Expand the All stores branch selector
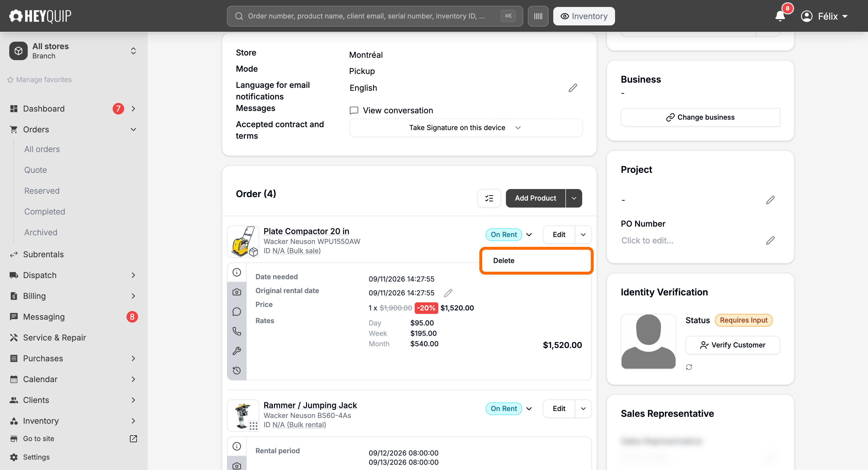The width and height of the screenshot is (868, 470). [73, 51]
